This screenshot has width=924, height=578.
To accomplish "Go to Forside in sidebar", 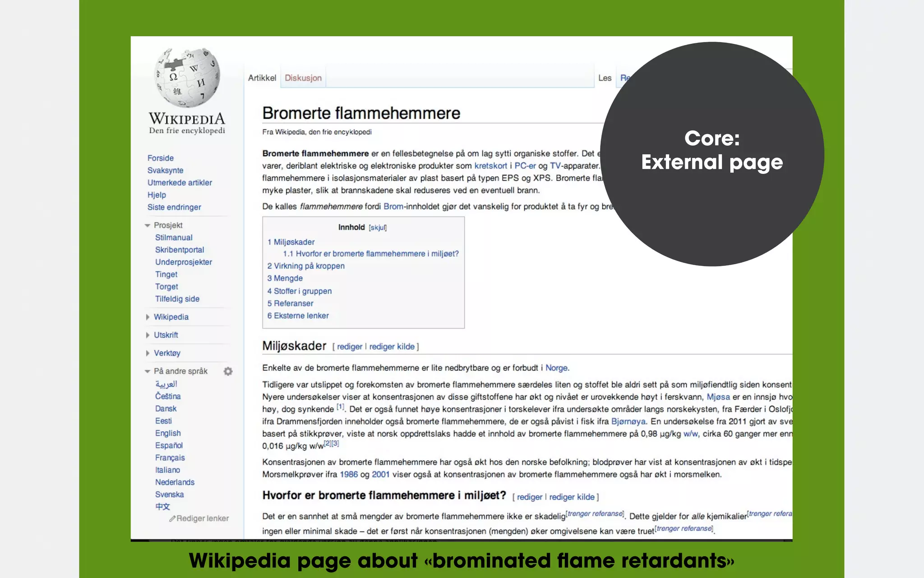I will (161, 158).
